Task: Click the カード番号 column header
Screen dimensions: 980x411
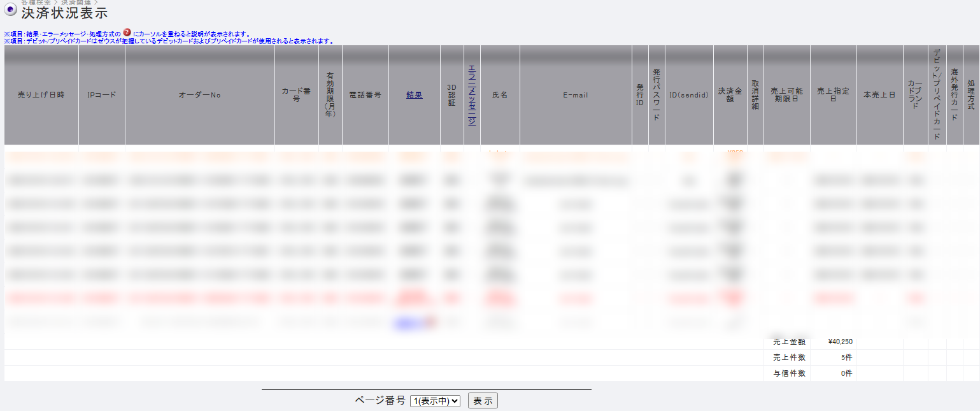Action: pyautogui.click(x=297, y=95)
